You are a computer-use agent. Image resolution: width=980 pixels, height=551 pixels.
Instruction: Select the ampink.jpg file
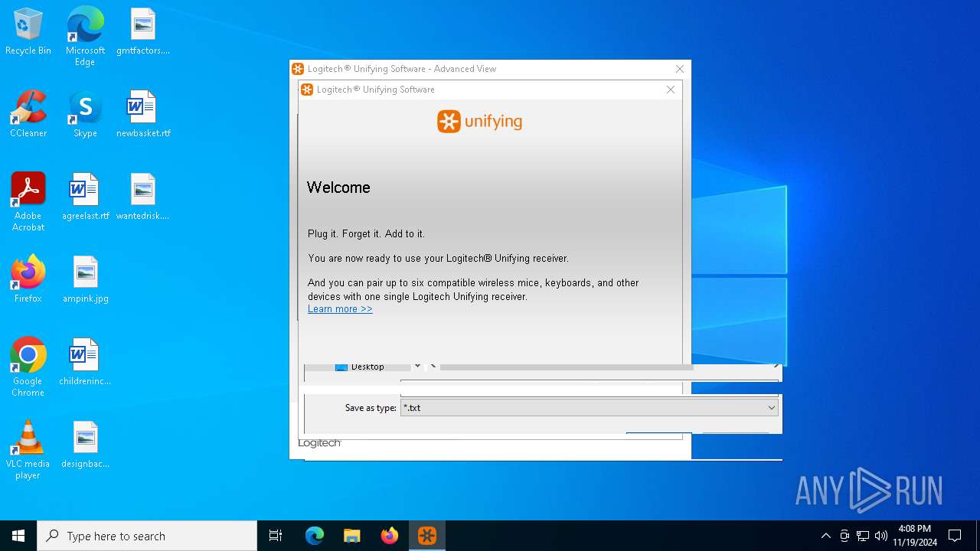click(85, 280)
